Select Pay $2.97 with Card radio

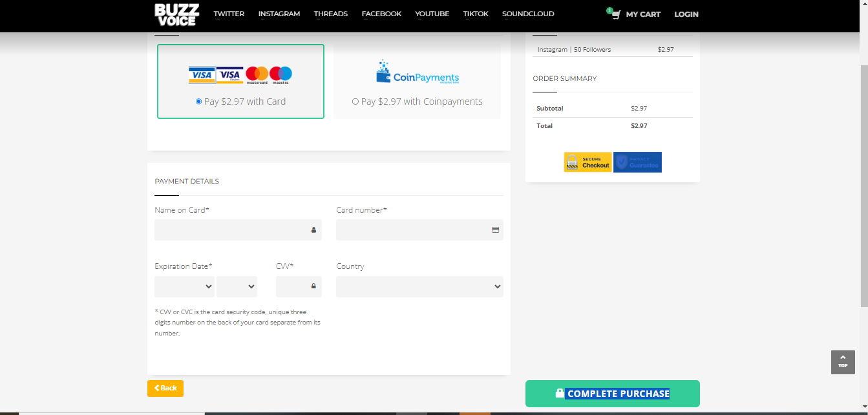199,101
